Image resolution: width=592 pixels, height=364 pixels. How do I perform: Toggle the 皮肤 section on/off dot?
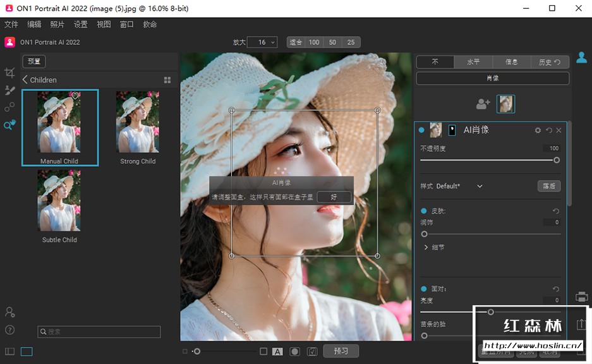[x=423, y=210]
